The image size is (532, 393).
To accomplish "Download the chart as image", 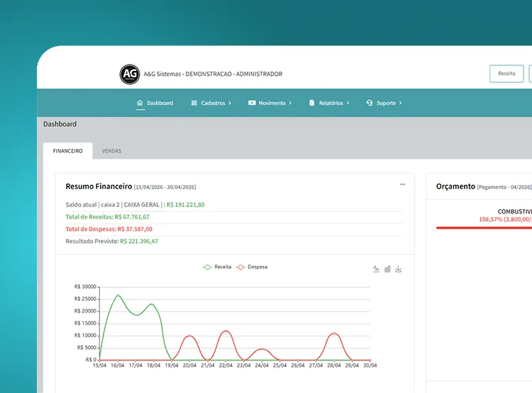I will [x=399, y=269].
